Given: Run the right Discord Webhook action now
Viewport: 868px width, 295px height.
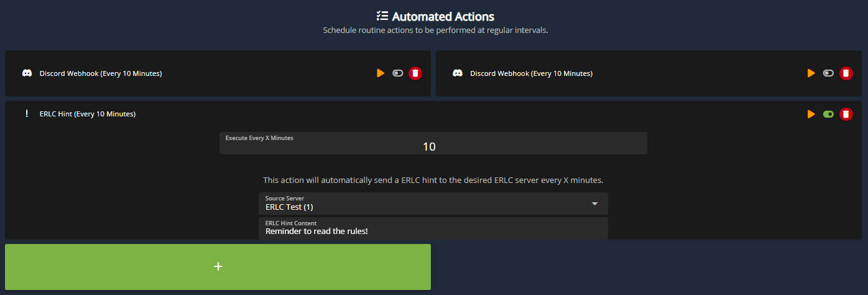Looking at the screenshot, I should coord(811,73).
